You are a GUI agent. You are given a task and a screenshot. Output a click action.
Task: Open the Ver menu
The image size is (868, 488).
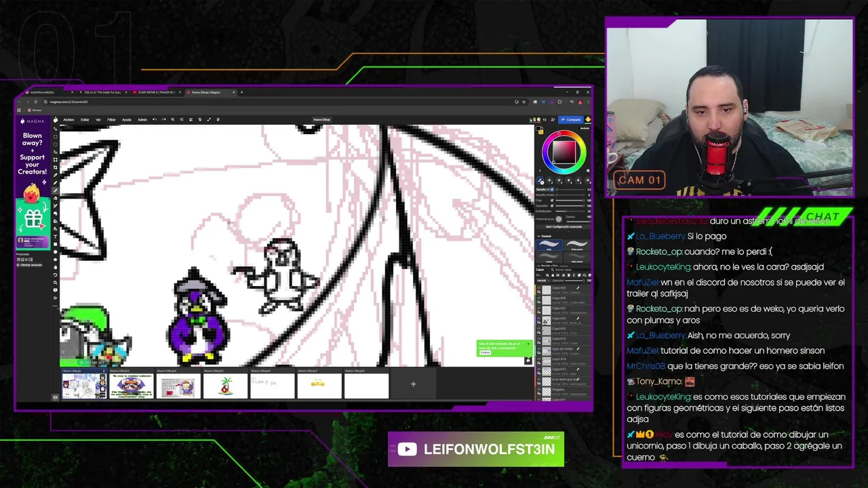click(x=98, y=120)
